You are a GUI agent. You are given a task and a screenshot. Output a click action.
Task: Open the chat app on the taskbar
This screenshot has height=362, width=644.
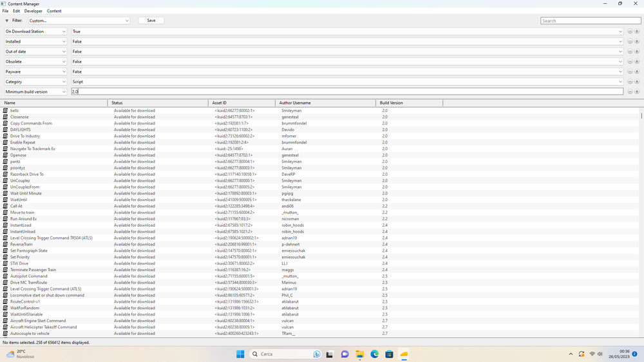coord(345,354)
